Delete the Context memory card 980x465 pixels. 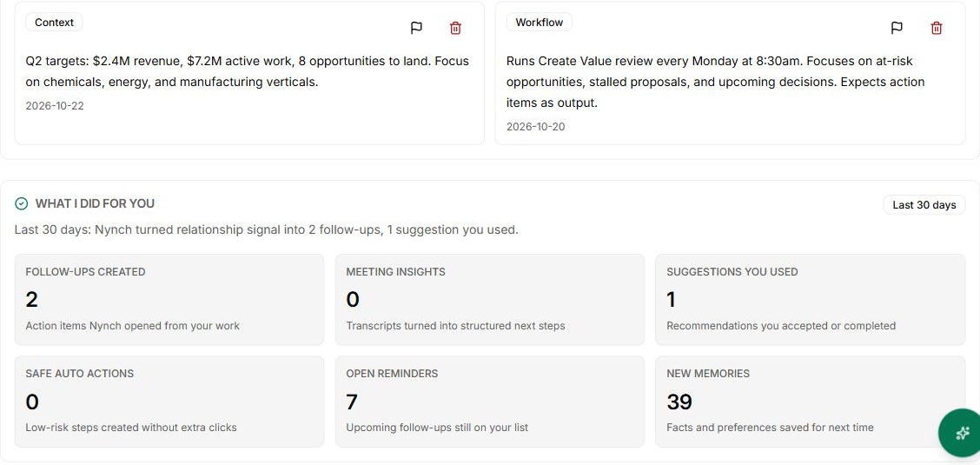coord(455,28)
